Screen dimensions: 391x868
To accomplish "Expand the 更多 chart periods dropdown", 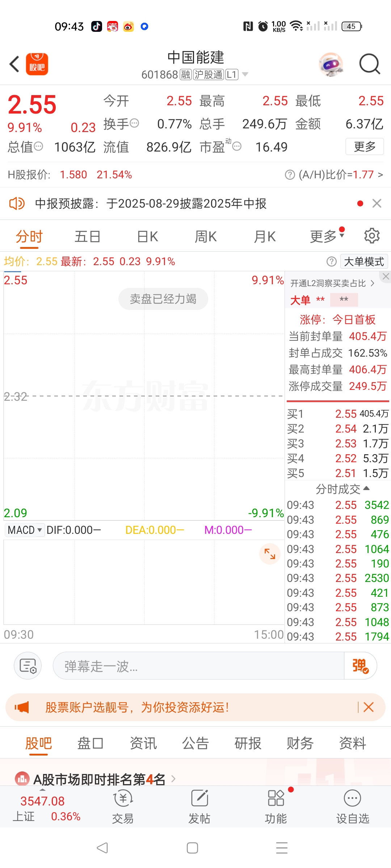I will [327, 237].
